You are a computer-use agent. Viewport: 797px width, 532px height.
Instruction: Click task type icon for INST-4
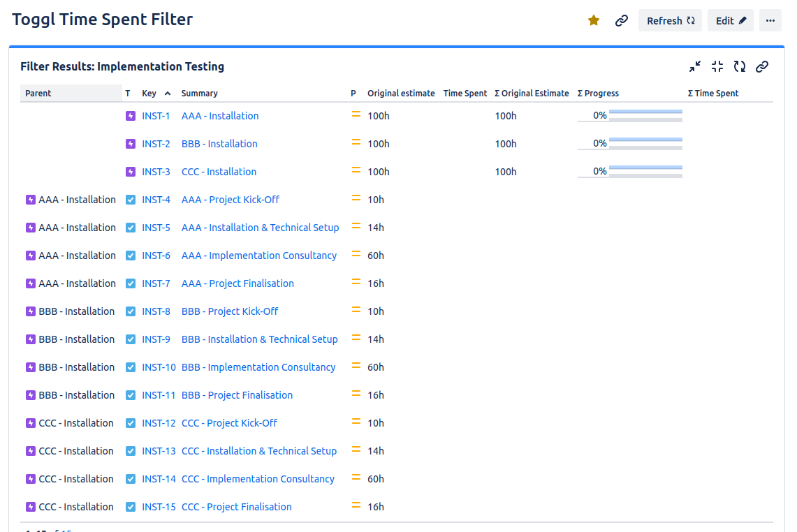point(131,200)
